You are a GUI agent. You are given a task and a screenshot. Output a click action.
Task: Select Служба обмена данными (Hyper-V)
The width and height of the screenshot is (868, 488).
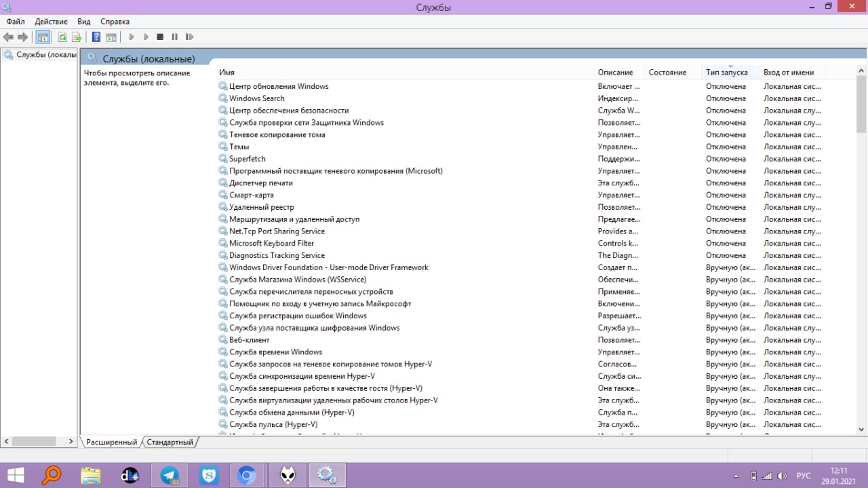pyautogui.click(x=292, y=413)
